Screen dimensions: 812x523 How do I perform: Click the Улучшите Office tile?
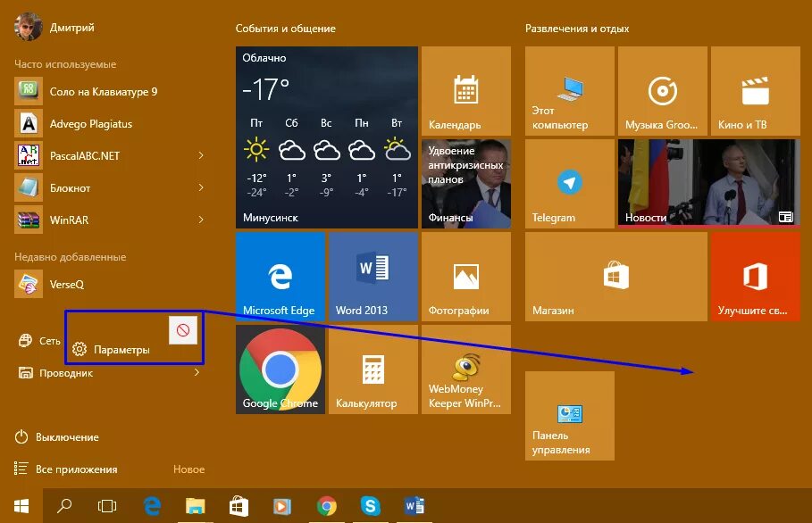(x=756, y=277)
